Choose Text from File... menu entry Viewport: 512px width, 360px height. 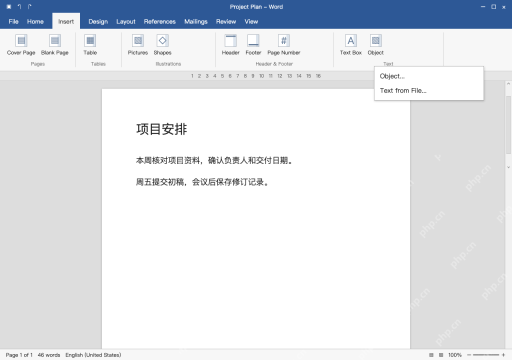pos(429,91)
